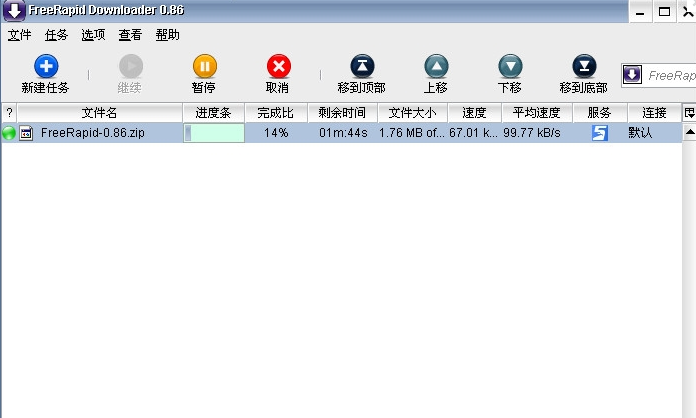Click the FreeRapid Downloader title bar app icon

(14, 11)
